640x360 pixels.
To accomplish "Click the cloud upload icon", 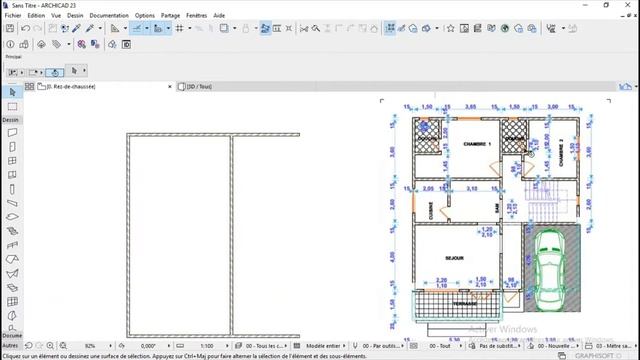I will (41, 44).
